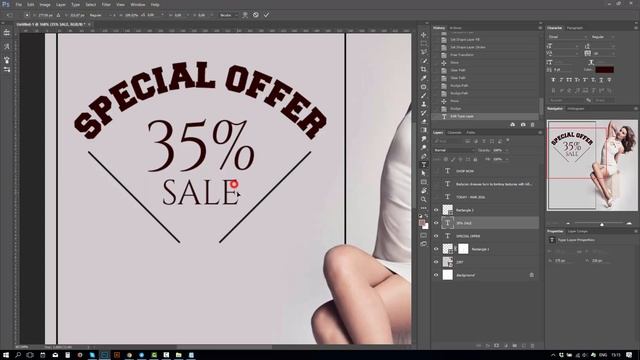Select the Clone Stamp tool

[424, 104]
